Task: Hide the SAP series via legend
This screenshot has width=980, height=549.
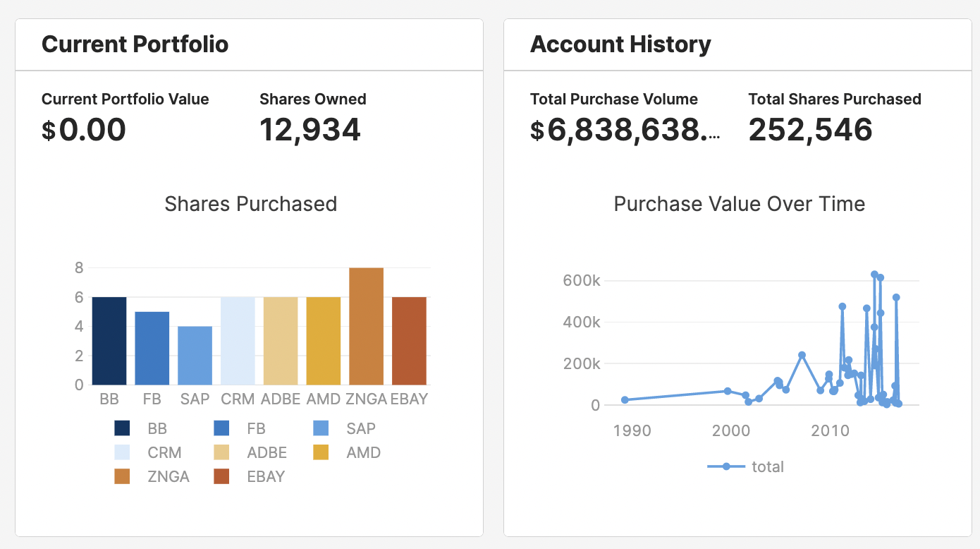Action: coord(321,428)
